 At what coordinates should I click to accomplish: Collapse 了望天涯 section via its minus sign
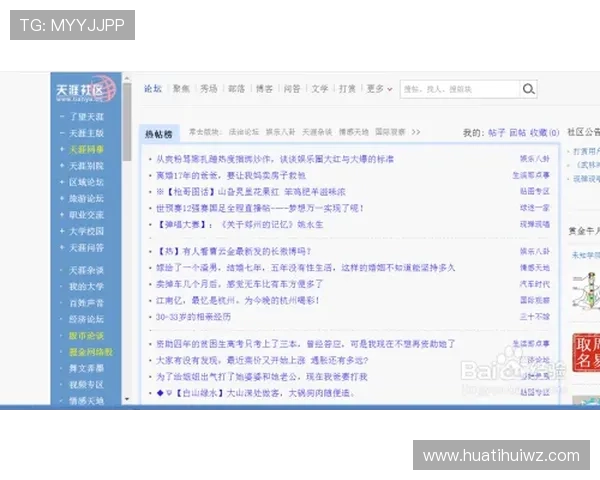[x=62, y=116]
